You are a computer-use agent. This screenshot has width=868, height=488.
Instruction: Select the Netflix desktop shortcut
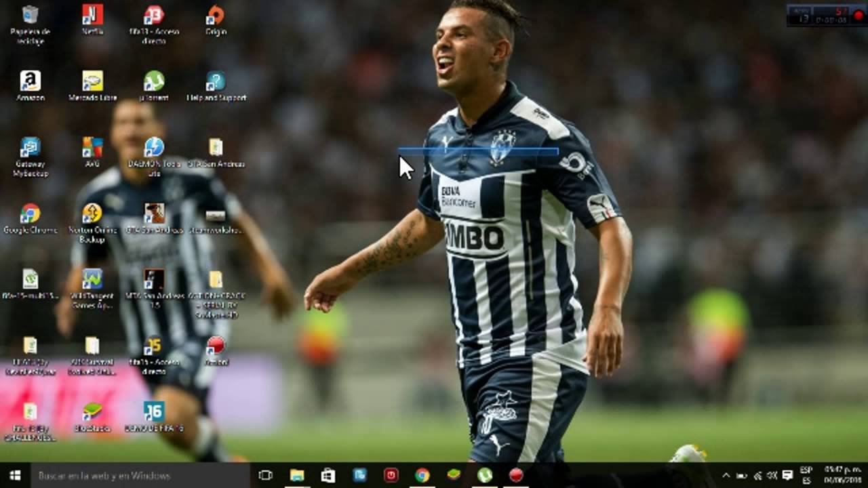coord(92,20)
